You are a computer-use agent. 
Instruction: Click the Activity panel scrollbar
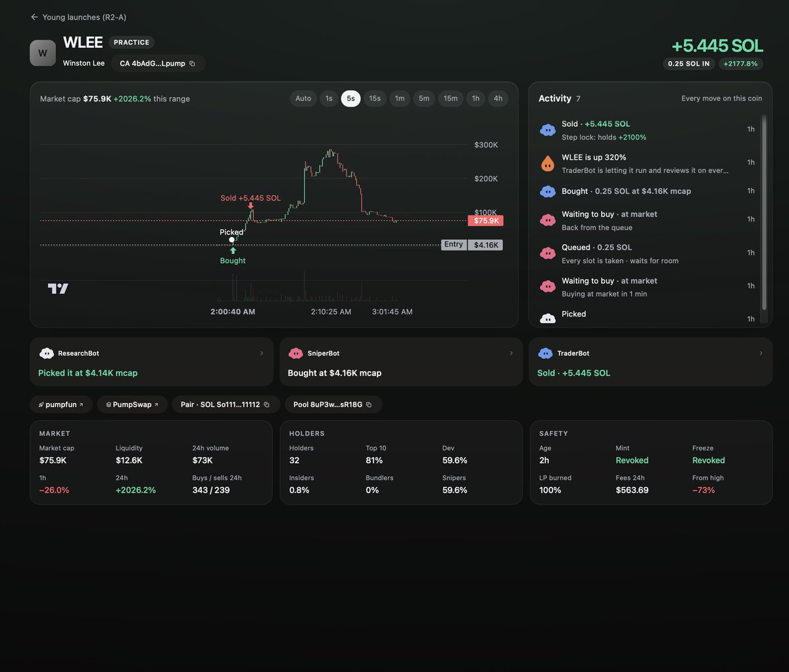click(764, 212)
